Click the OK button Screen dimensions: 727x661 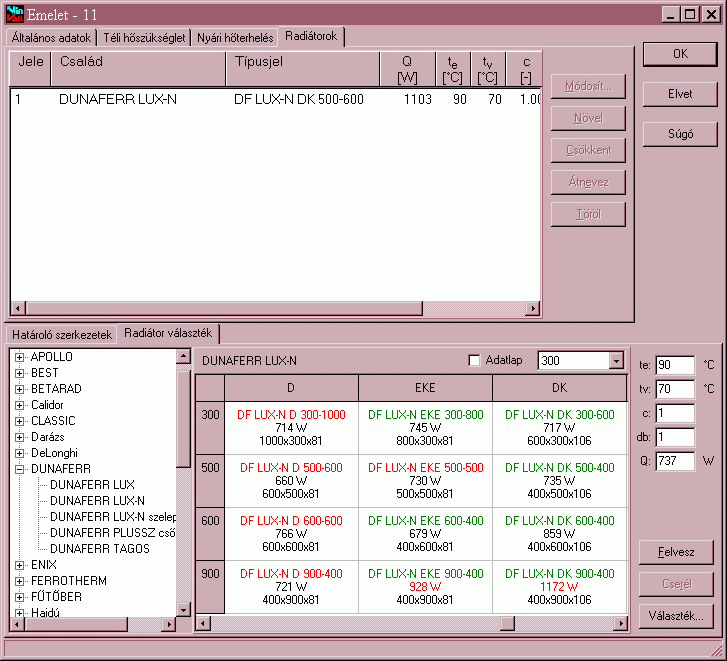680,54
